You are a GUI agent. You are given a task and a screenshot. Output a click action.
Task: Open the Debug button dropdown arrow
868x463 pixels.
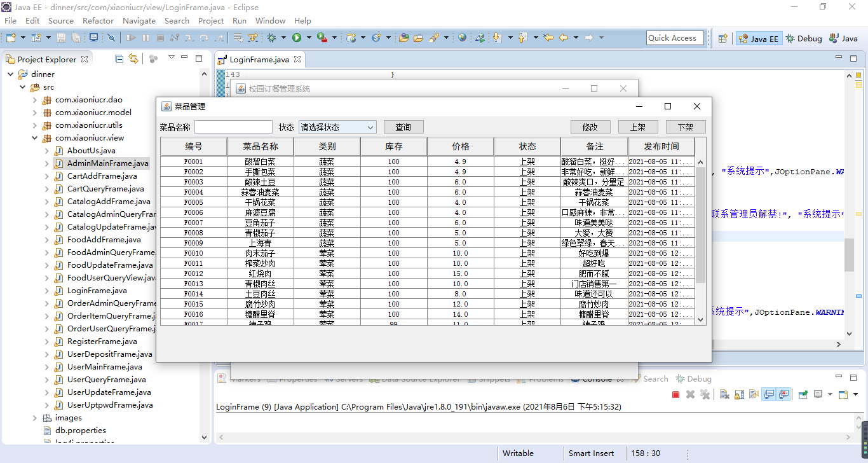click(283, 38)
